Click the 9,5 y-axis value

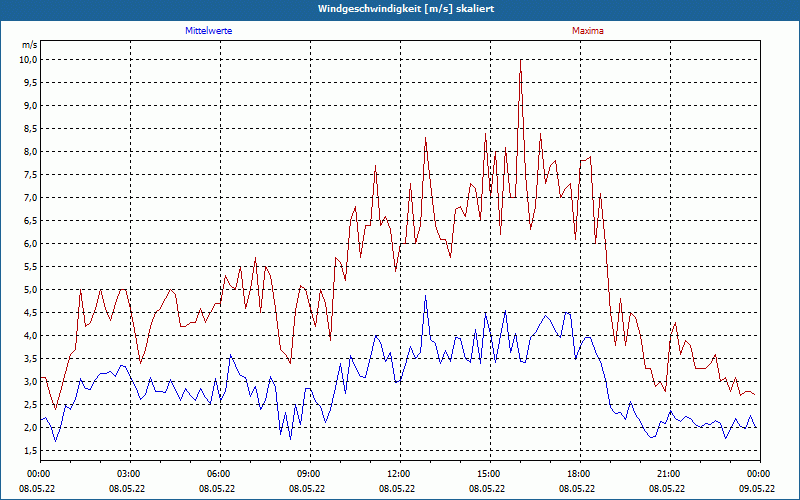31,83
